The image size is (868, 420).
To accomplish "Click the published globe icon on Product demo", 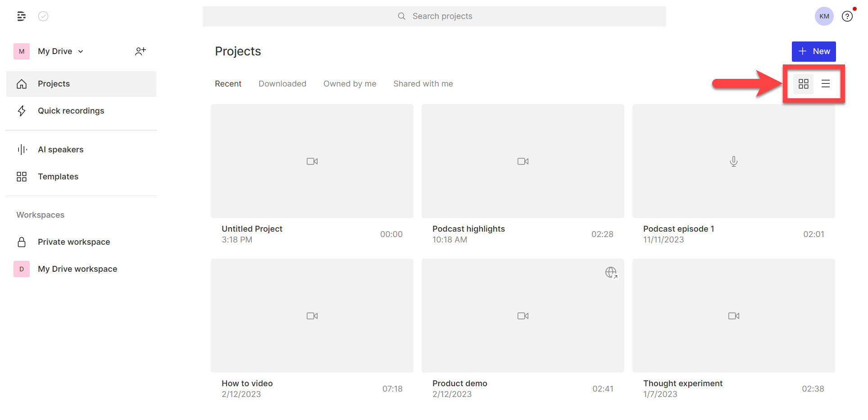I will pyautogui.click(x=611, y=273).
